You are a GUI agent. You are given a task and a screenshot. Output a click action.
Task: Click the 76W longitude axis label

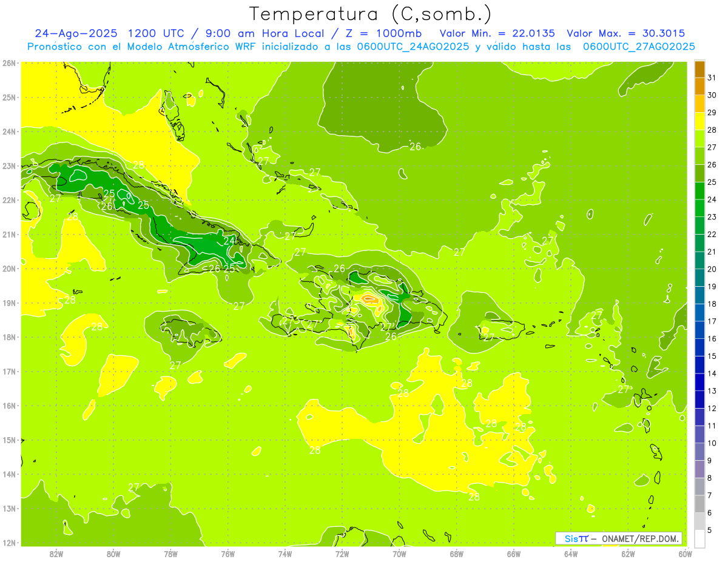(227, 554)
